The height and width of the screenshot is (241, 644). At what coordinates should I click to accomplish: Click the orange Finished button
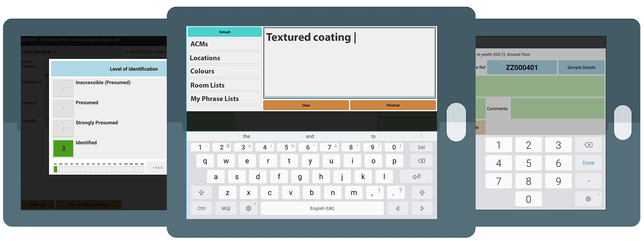(x=393, y=105)
